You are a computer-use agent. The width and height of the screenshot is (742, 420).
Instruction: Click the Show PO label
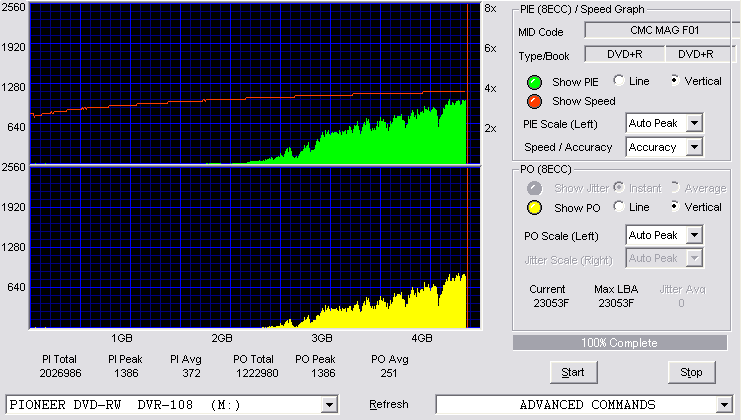(x=577, y=208)
